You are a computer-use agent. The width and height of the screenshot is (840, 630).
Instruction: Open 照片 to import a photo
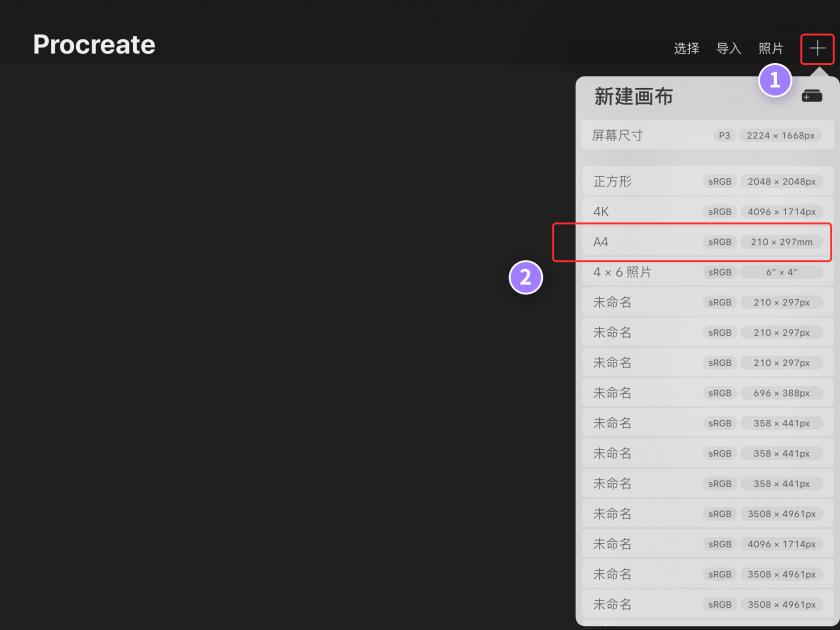point(771,49)
